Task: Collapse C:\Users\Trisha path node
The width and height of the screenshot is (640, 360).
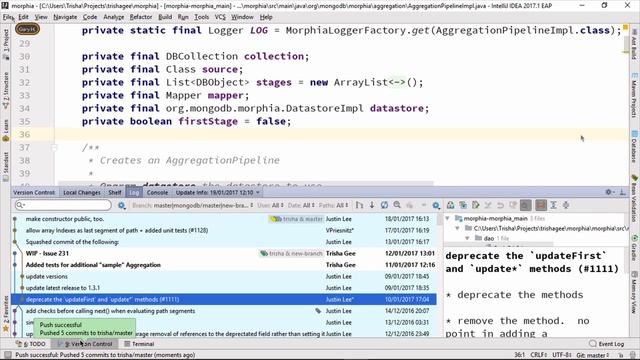Action: [x=458, y=228]
